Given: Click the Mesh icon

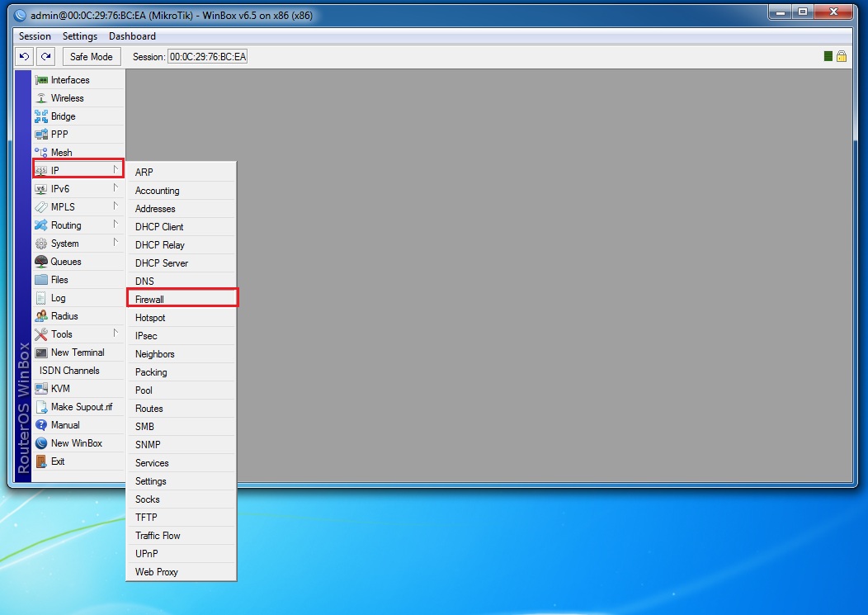Looking at the screenshot, I should click(x=41, y=153).
